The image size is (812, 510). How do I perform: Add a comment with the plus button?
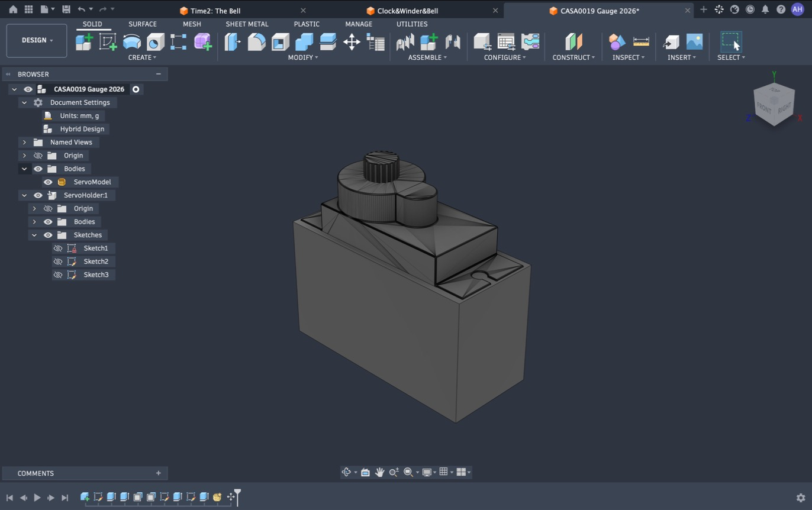[158, 473]
